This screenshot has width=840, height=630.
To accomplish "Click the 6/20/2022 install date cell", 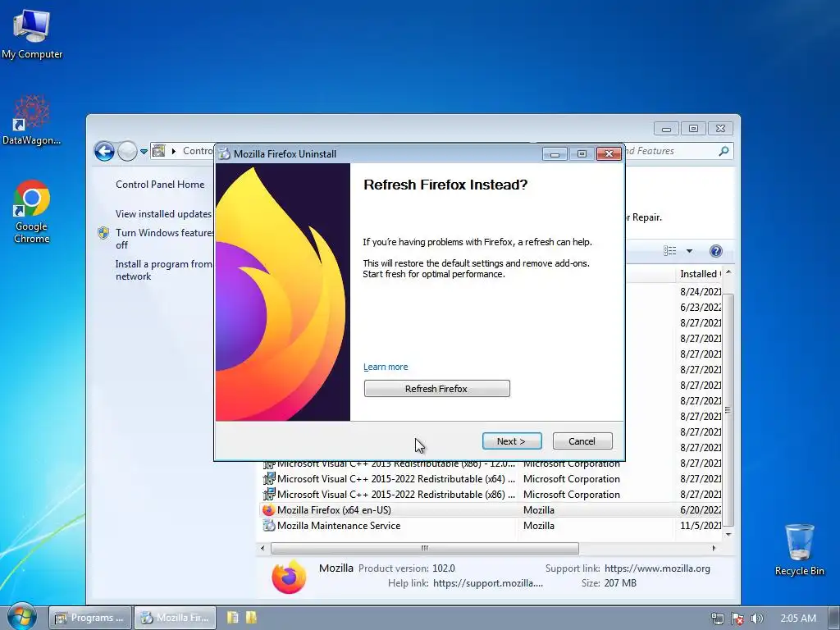I will (701, 510).
